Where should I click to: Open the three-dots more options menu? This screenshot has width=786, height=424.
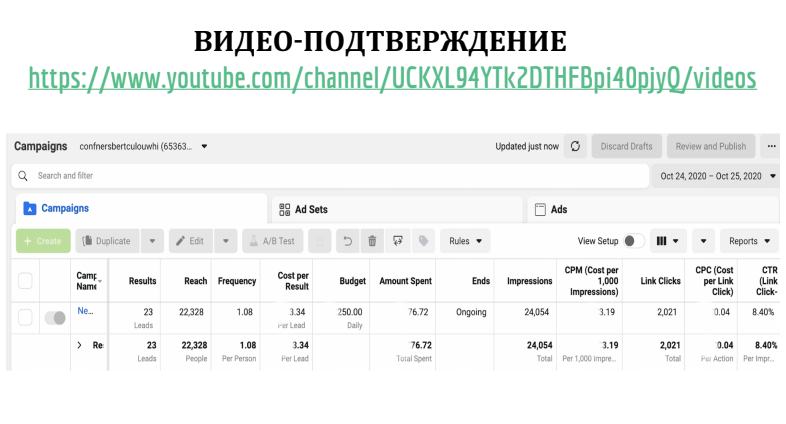point(771,146)
